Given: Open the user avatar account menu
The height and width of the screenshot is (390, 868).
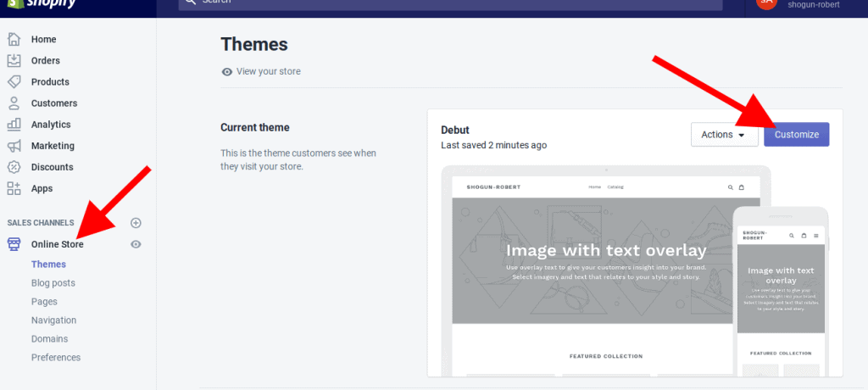Looking at the screenshot, I should coord(766,3).
